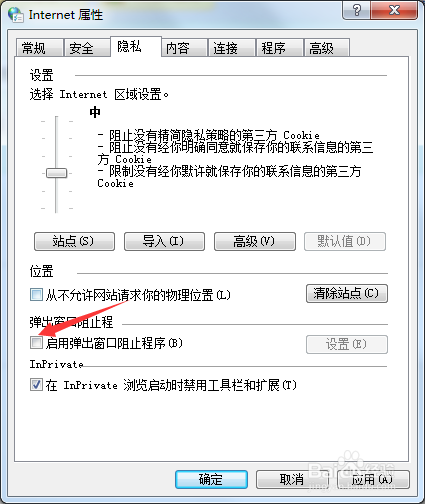The width and height of the screenshot is (425, 504).
Task: Enable 从不允许网站请求你的物理位置 checkbox
Action: click(36, 295)
